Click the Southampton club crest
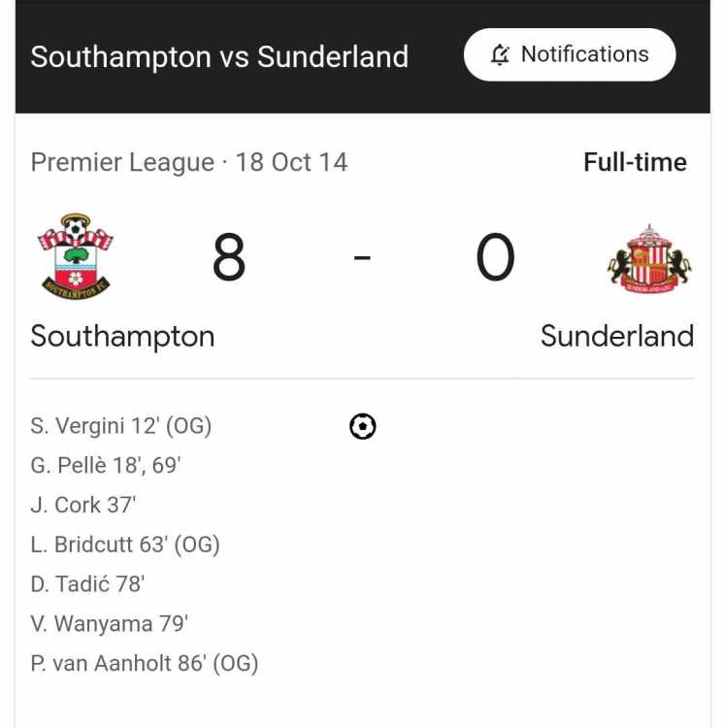Image resolution: width=725 pixels, height=728 pixels. coord(76,256)
